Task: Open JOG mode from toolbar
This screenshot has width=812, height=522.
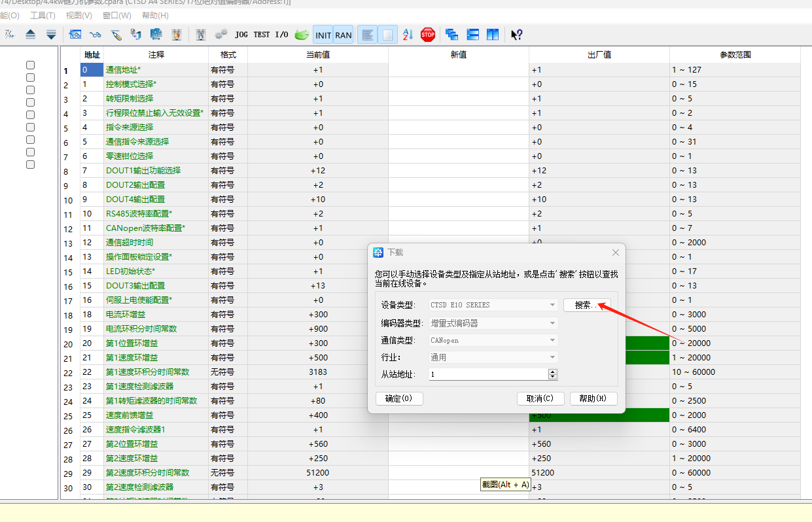Action: pos(241,35)
